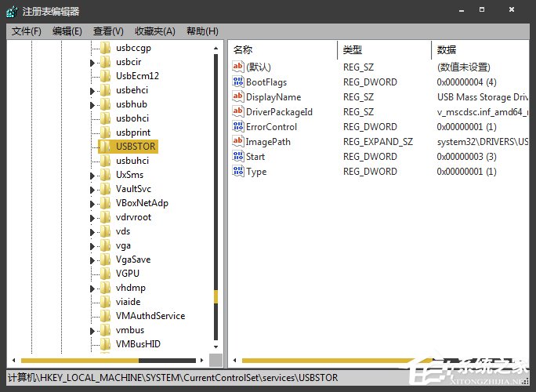Click the usbuhci folder icon
This screenshot has height=392, width=536.
106,161
